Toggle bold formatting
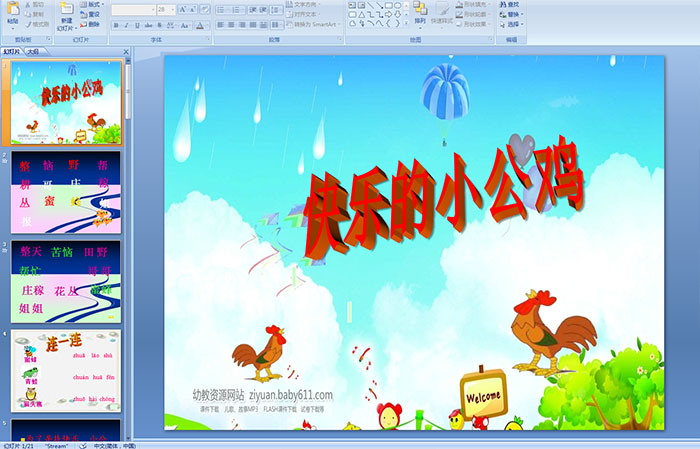The width and height of the screenshot is (700, 449). [x=116, y=25]
